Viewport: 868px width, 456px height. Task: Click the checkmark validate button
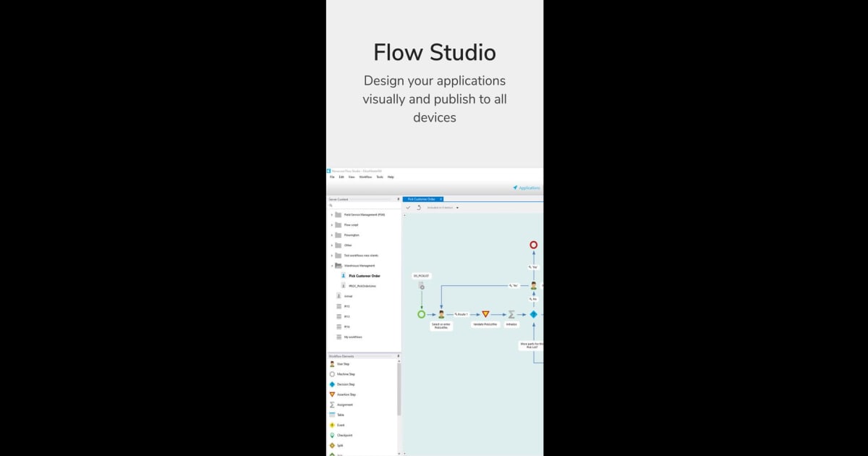pos(409,208)
